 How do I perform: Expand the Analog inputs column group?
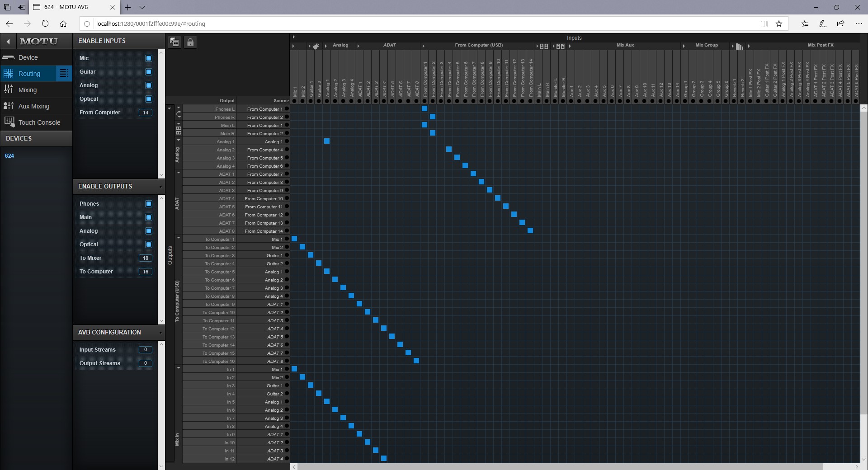point(325,46)
